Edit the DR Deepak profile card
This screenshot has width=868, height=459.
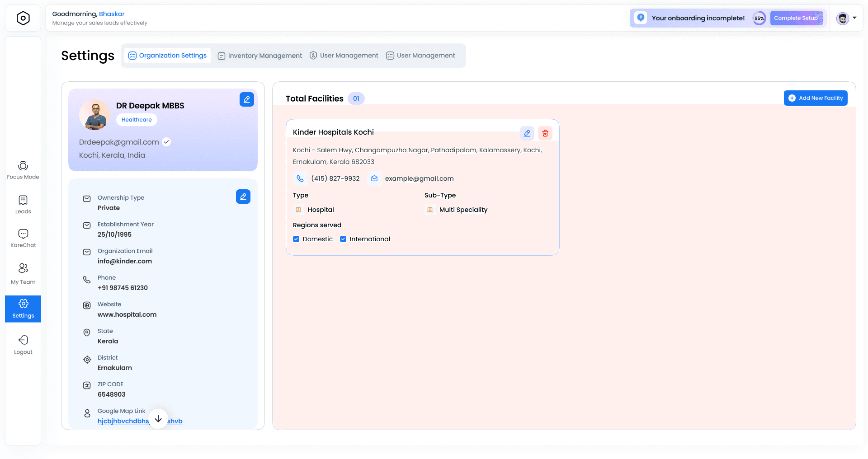point(247,99)
